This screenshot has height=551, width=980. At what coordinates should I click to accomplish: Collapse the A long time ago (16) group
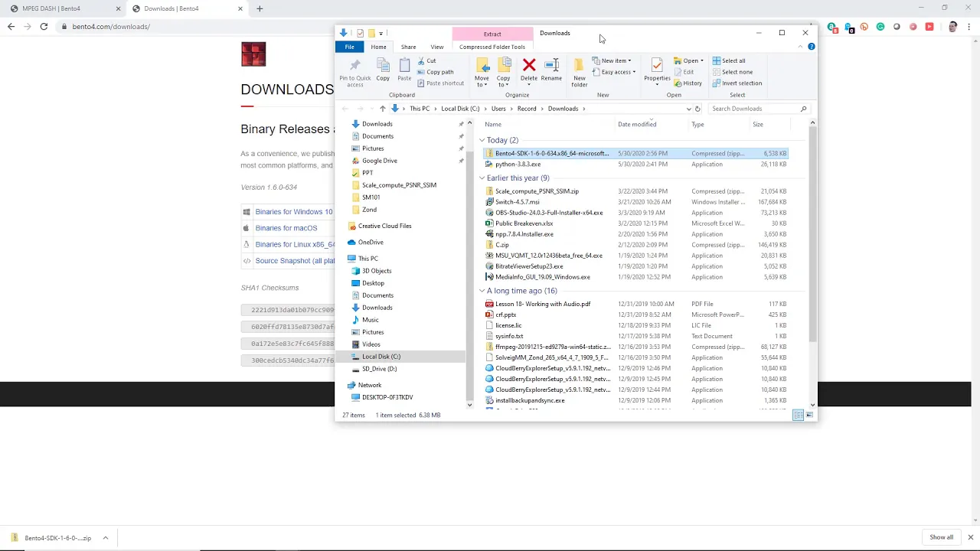coord(482,291)
